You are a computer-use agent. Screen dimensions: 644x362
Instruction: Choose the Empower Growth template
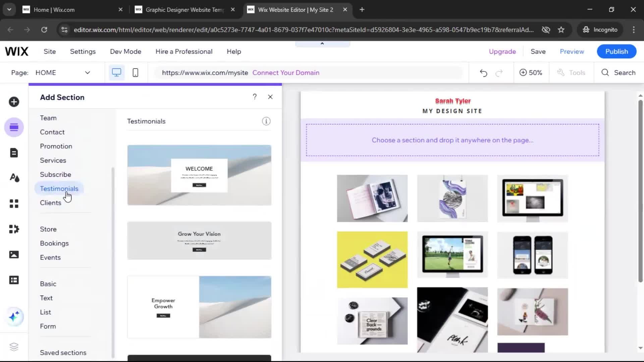(x=199, y=307)
